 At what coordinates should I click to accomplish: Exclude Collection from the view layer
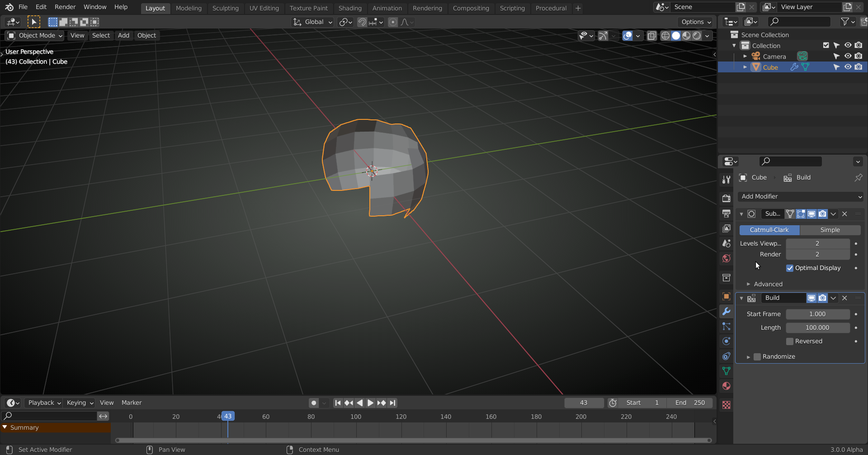(826, 45)
